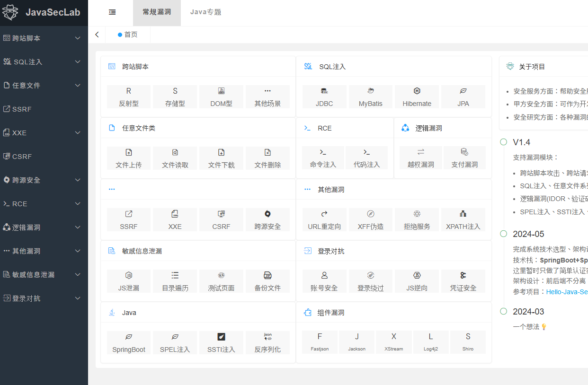Image resolution: width=588 pixels, height=385 pixels.
Task: Follow the Hello-Java-Sec reference link
Action: pos(567,292)
